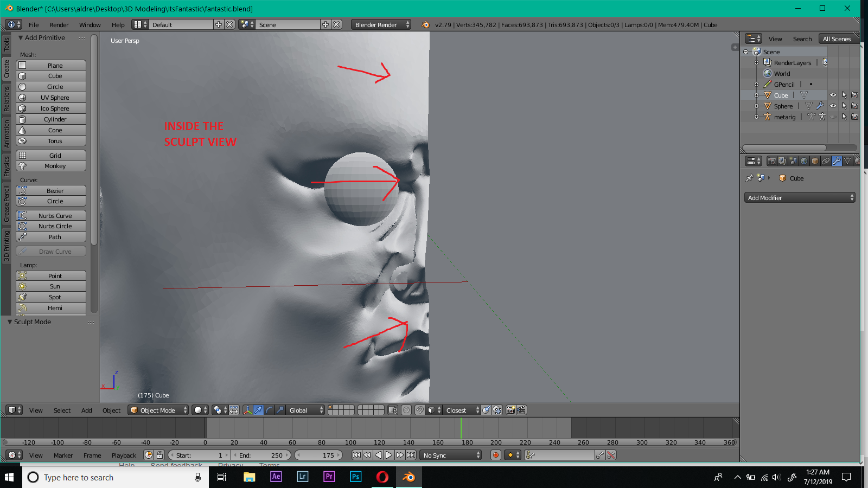This screenshot has width=868, height=488.
Task: Open the Add Modifier dropdown
Action: (x=800, y=198)
